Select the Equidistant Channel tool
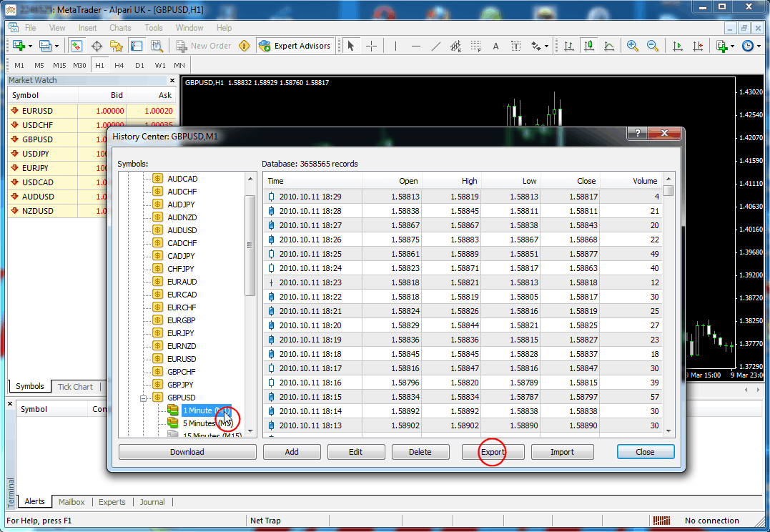770x532 pixels. tap(455, 46)
